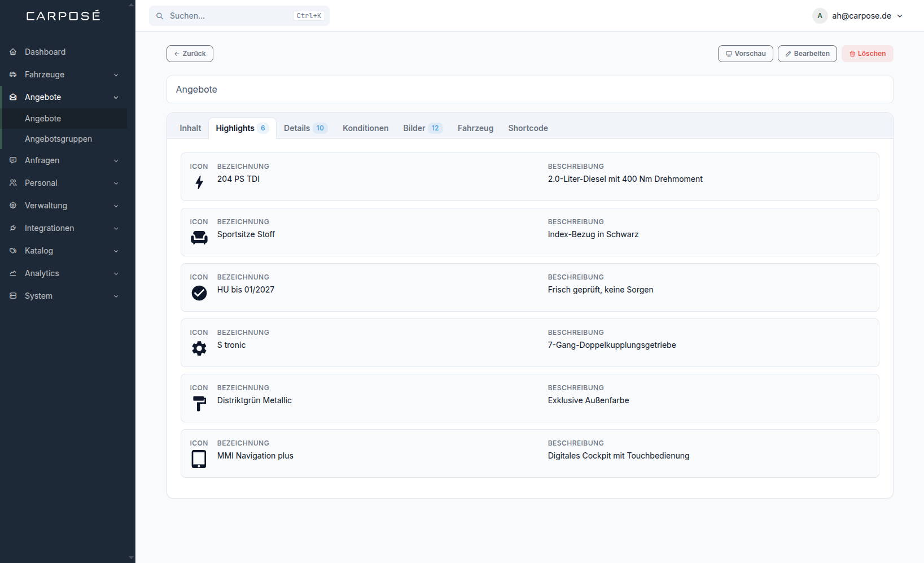
Task: Expand the Integrationen chevron
Action: (x=116, y=228)
